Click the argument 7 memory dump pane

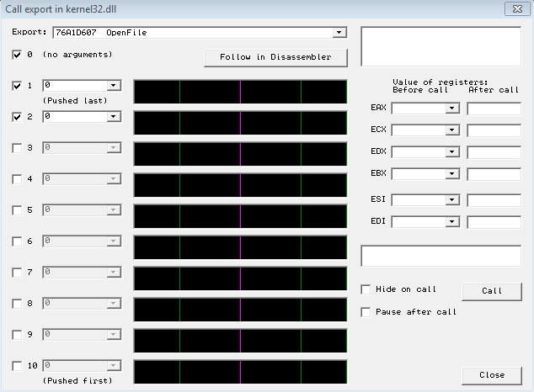pyautogui.click(x=240, y=278)
